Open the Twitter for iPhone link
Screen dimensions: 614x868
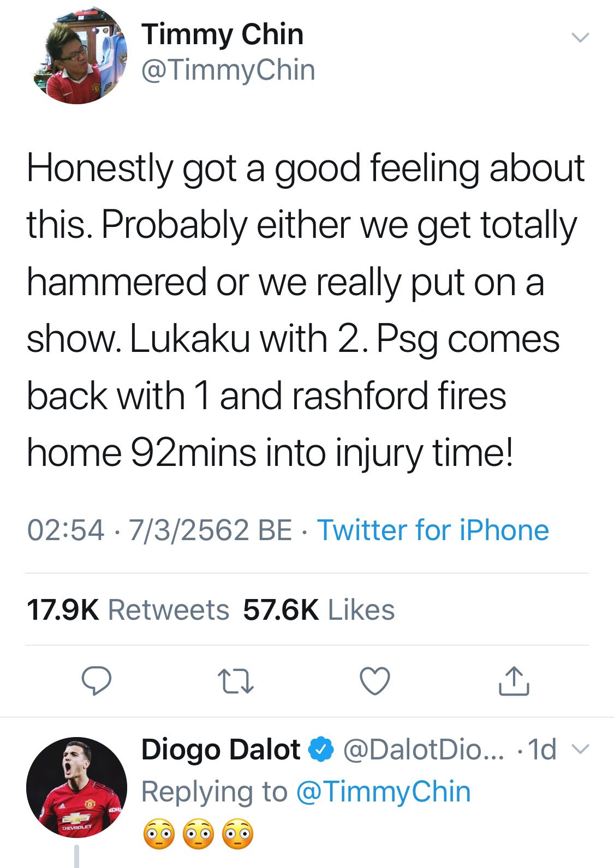tap(433, 530)
